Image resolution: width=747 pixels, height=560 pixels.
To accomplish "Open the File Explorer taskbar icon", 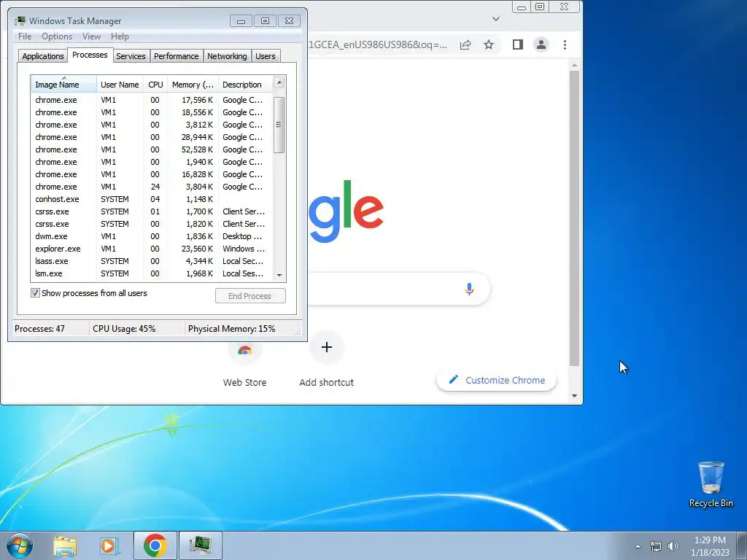I will tap(65, 546).
